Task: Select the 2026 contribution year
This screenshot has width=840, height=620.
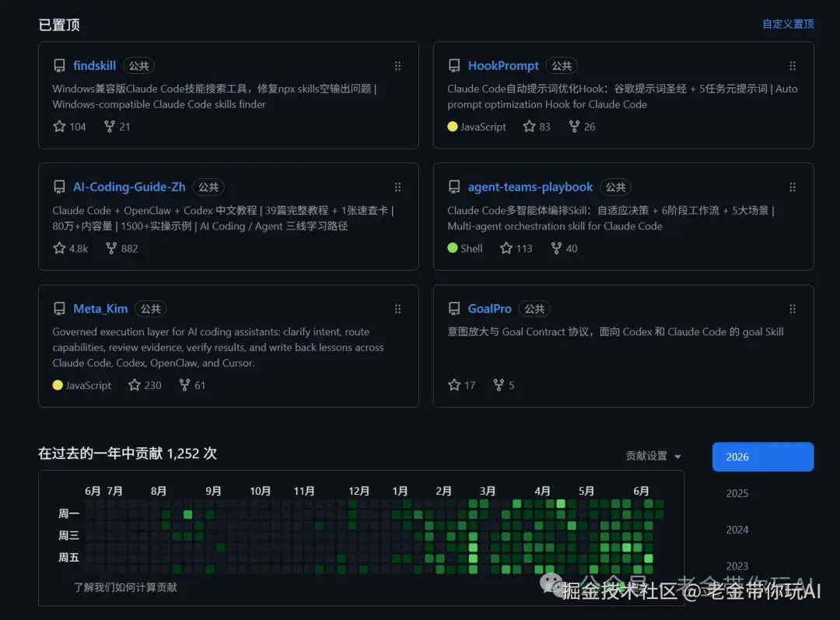Action: 763,457
